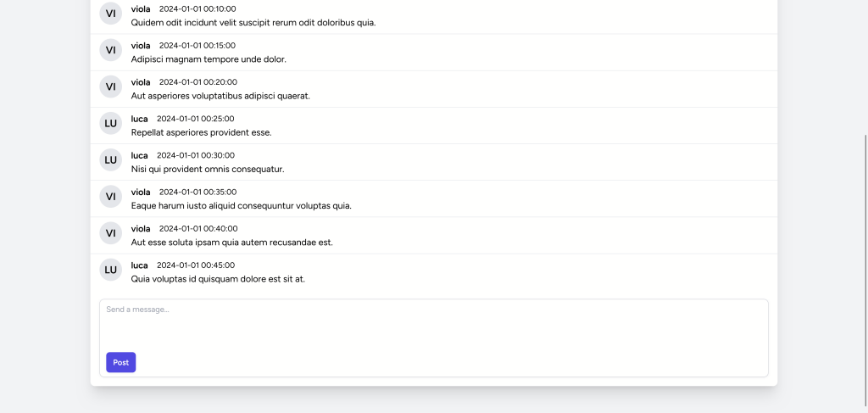Click luca's avatar on the 00:45:00 message
The image size is (868, 413).
[x=110, y=269]
